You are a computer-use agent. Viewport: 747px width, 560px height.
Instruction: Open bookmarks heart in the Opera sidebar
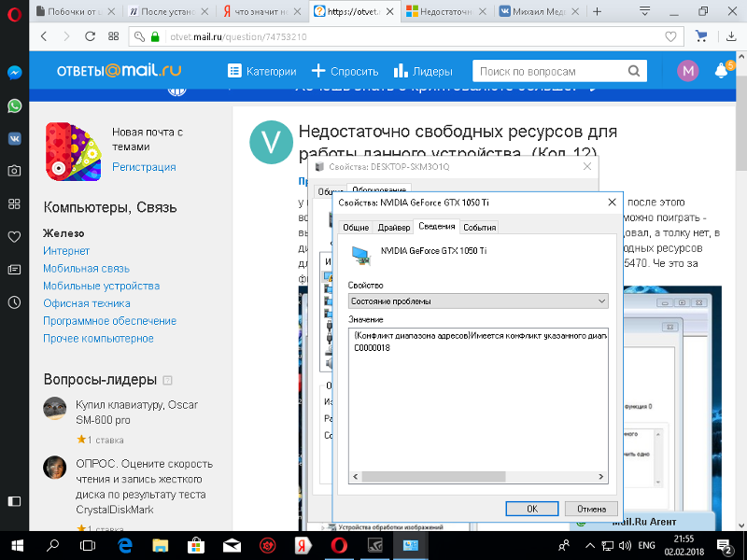pos(14,237)
